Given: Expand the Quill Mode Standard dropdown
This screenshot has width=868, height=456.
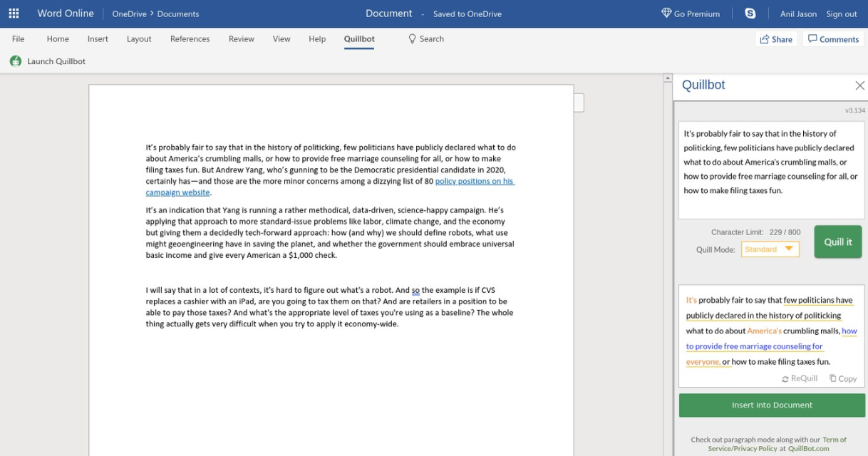Looking at the screenshot, I should click(770, 249).
